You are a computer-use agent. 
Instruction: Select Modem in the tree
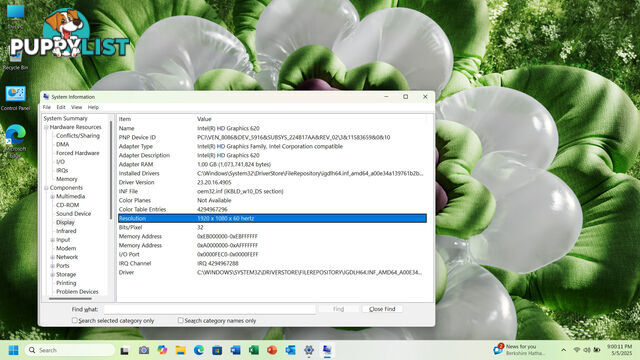pyautogui.click(x=66, y=248)
